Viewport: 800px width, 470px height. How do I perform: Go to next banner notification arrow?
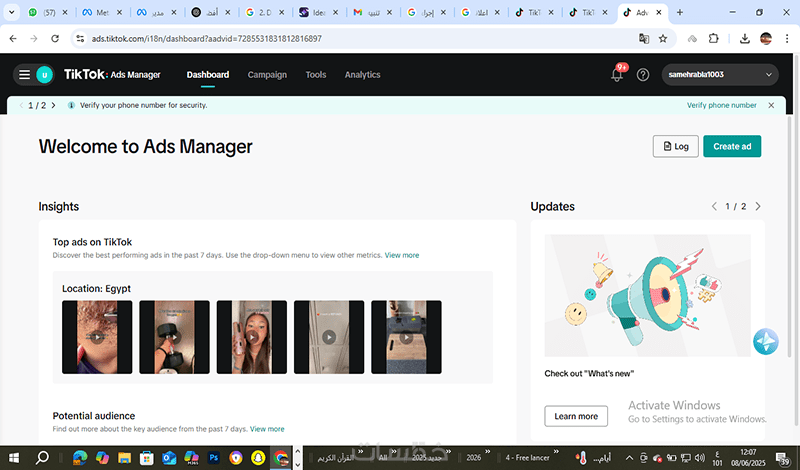[x=53, y=105]
